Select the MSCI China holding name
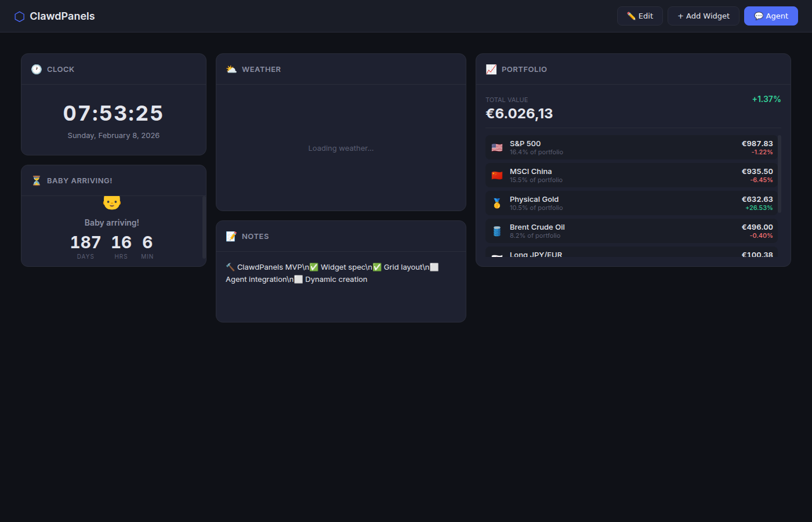 531,171
